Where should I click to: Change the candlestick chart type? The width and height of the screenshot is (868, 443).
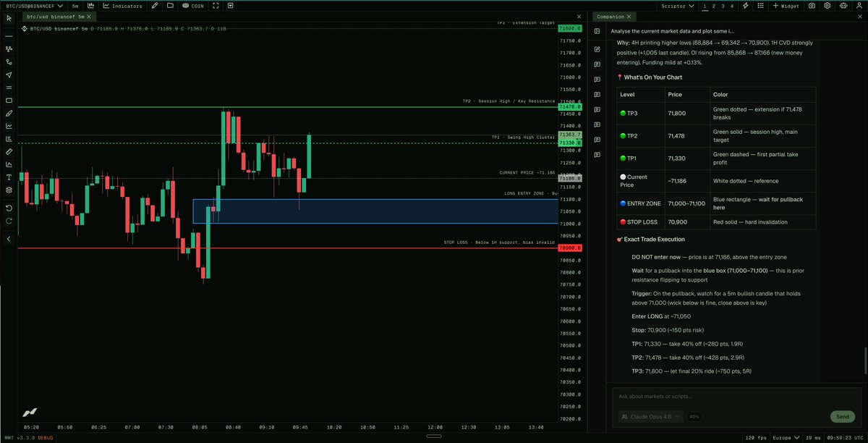[x=90, y=6]
